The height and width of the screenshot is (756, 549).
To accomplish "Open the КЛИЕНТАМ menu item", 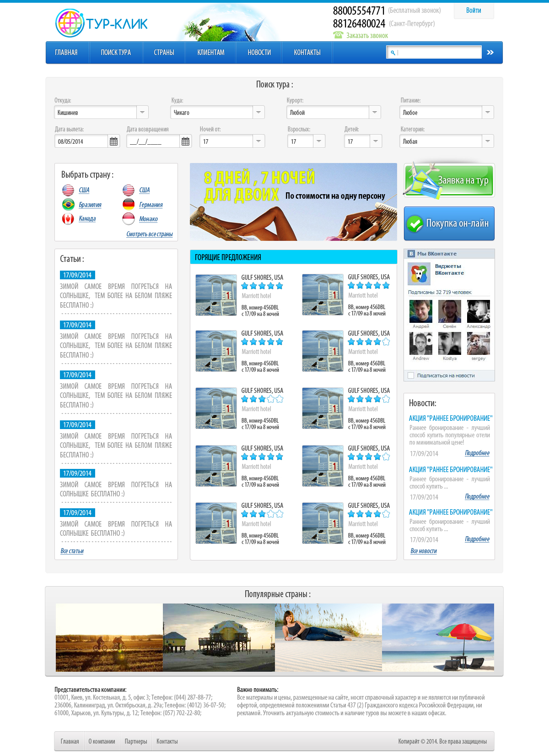I will pyautogui.click(x=211, y=53).
